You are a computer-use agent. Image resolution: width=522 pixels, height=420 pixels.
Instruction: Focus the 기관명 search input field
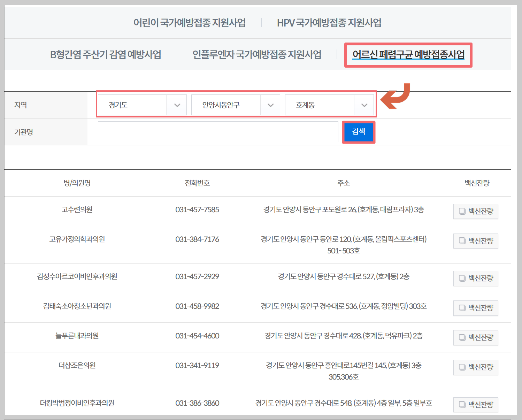coord(218,132)
